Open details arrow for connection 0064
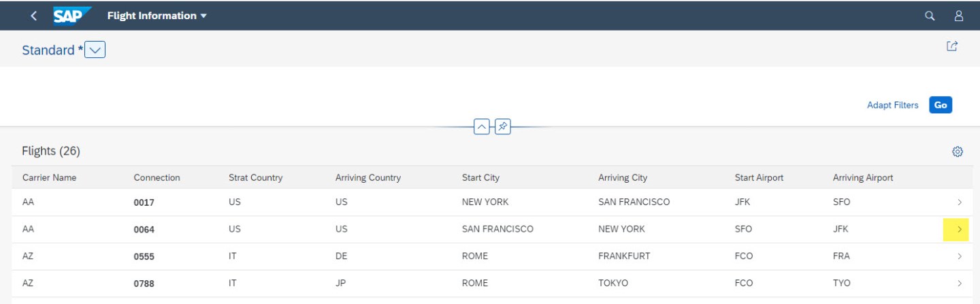Screen dimensions: 980x304 pos(959,230)
